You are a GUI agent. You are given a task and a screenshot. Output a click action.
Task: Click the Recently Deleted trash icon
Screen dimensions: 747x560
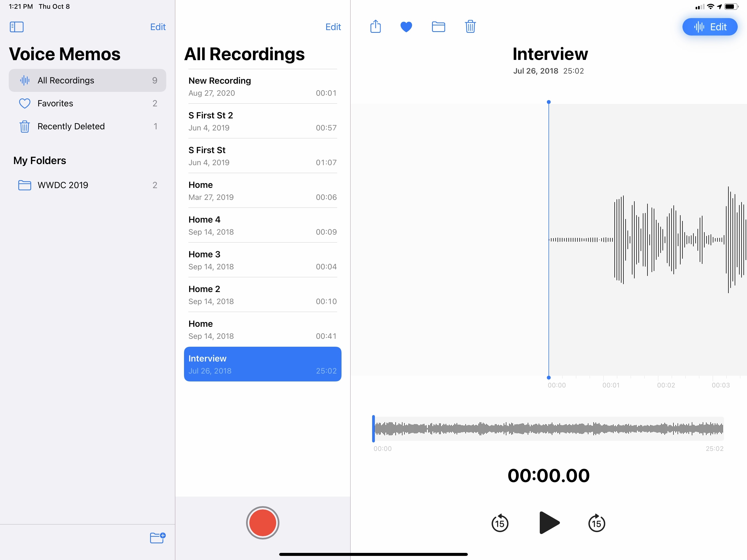point(25,126)
